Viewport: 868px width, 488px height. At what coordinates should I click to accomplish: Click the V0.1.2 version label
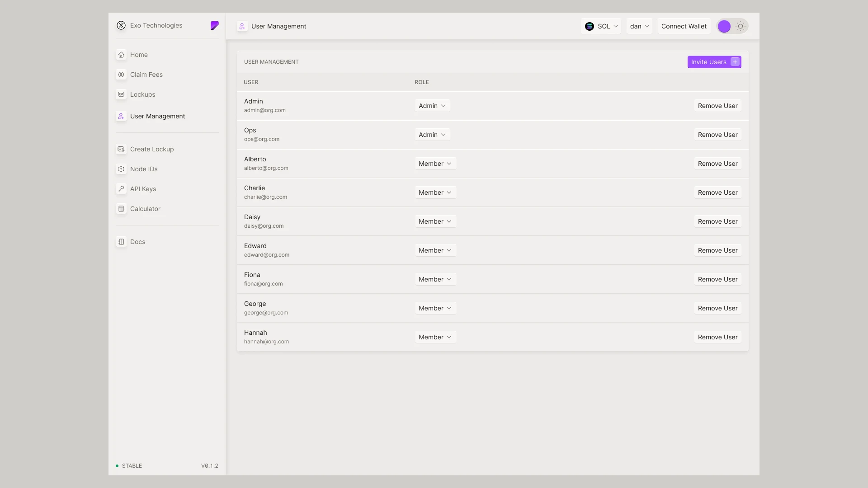[210, 466]
